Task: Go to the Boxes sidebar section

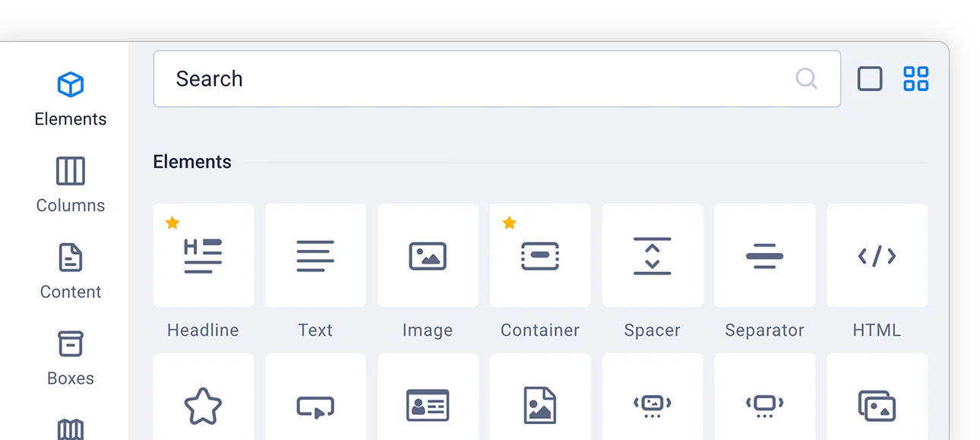Action: pyautogui.click(x=71, y=358)
